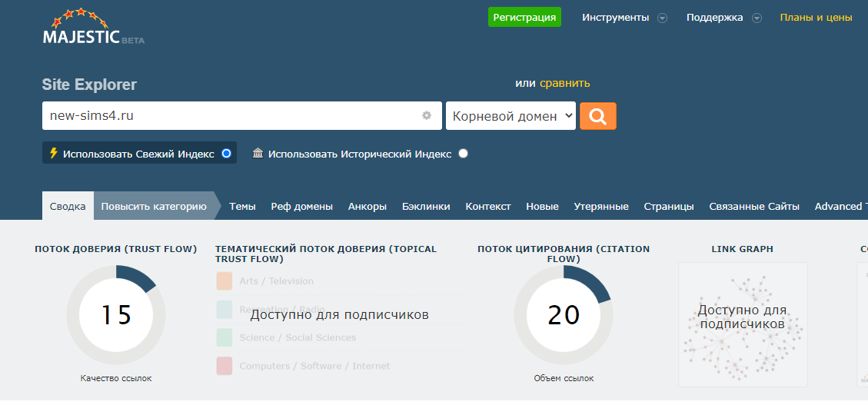This screenshot has height=405, width=868.
Task: Click the blue Recreation / Radio swatch
Action: [224, 309]
